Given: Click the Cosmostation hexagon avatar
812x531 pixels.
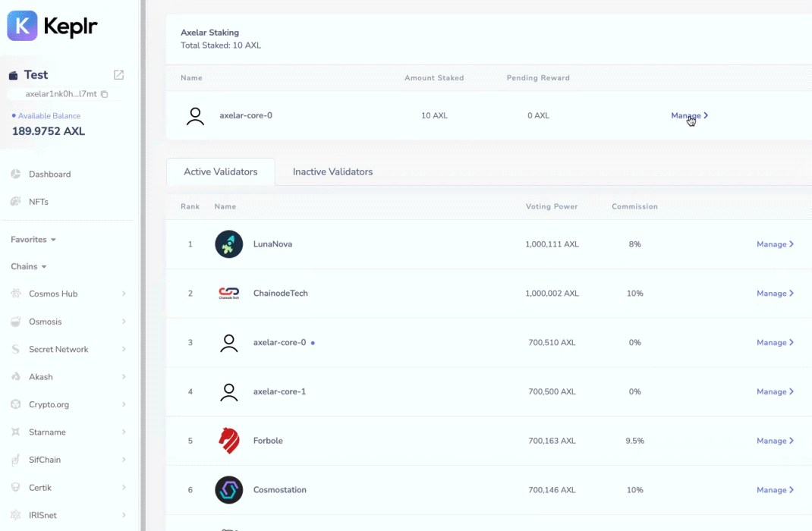Looking at the screenshot, I should pos(229,490).
